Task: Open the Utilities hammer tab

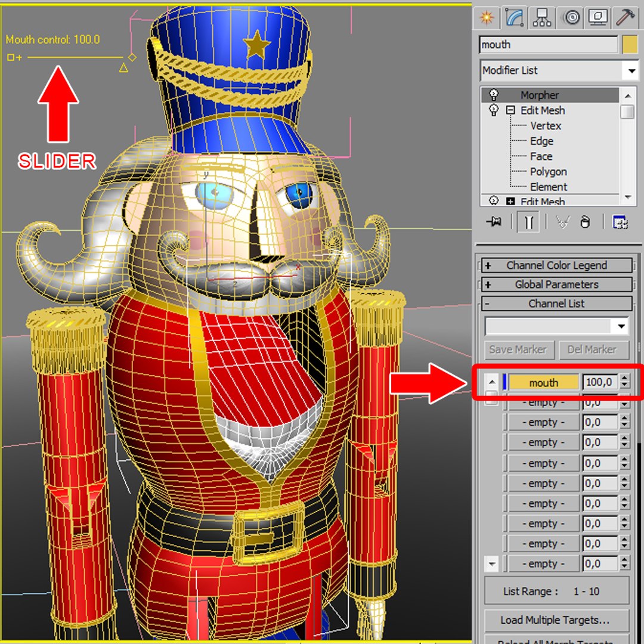Action: pos(626,17)
